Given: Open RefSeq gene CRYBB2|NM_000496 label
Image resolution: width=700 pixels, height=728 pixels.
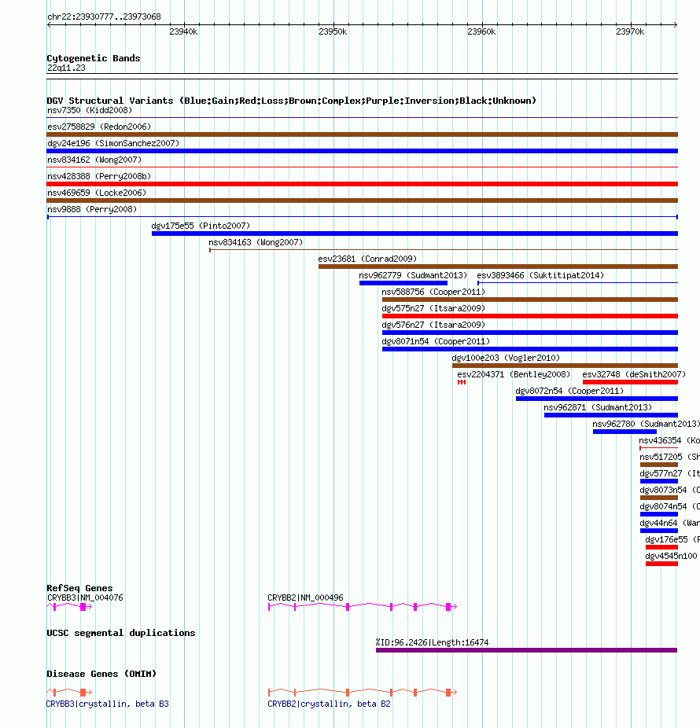Looking at the screenshot, I should click(x=305, y=598).
